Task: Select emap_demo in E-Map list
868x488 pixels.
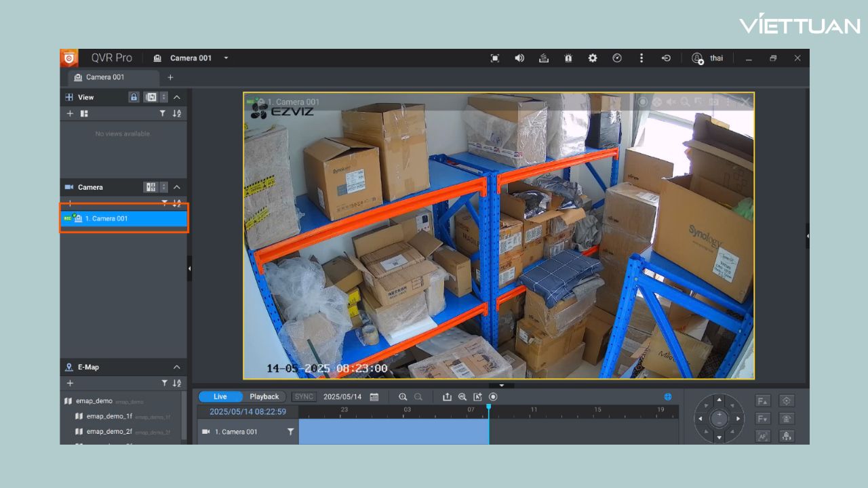Action: tap(94, 401)
